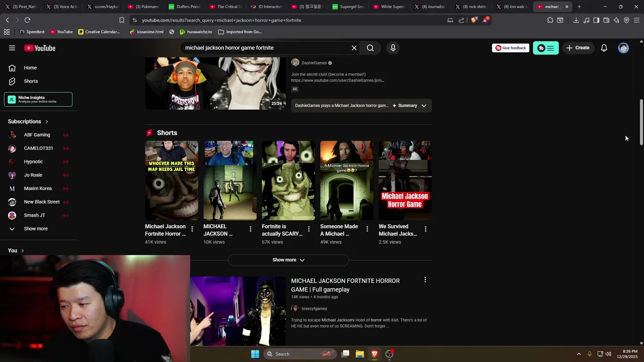Switch to Supergirl tab
Image resolution: width=644 pixels, height=362 pixels.
[349, 7]
